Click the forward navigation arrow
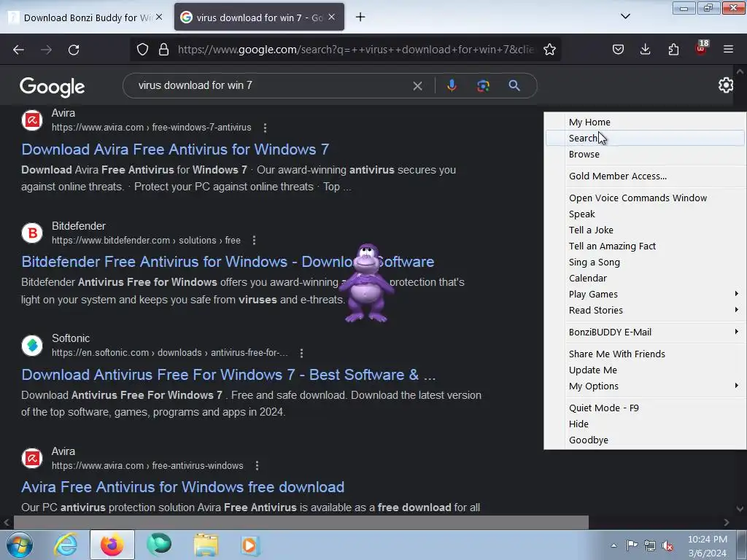This screenshot has width=747, height=560. [x=46, y=50]
